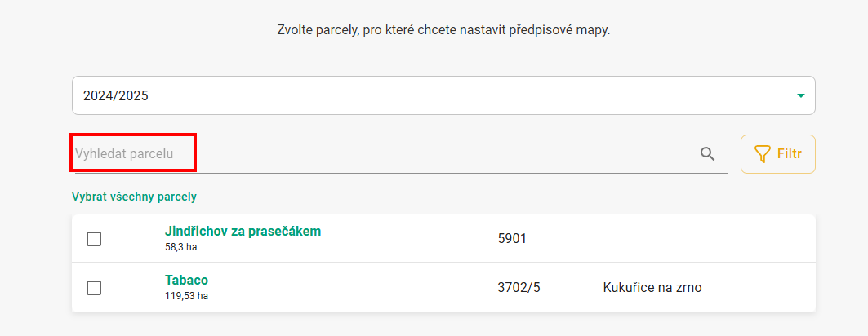Click the green caret of season dropdown
The image size is (868, 336).
pos(800,95)
